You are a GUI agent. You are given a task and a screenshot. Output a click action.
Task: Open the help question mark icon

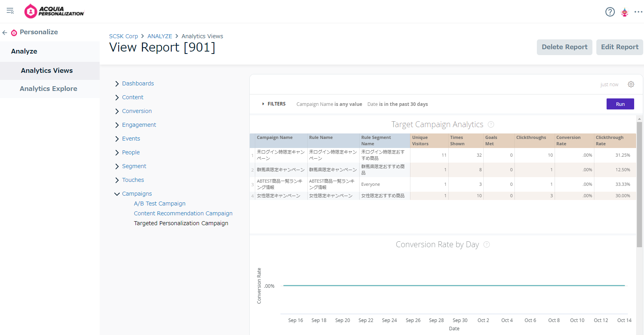click(610, 12)
